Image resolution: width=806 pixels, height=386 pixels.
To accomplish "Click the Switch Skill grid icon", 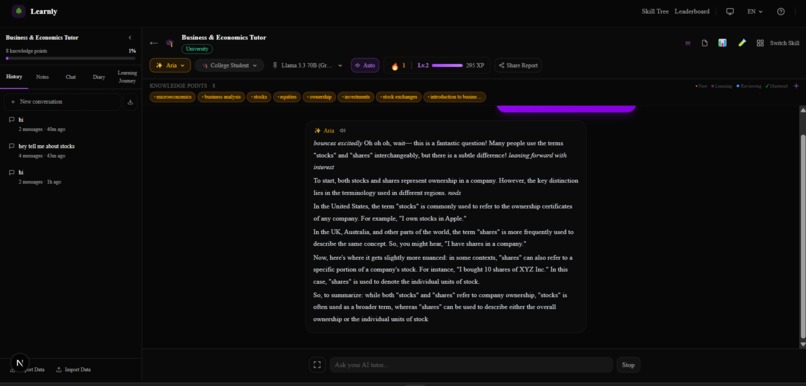I will click(x=760, y=43).
